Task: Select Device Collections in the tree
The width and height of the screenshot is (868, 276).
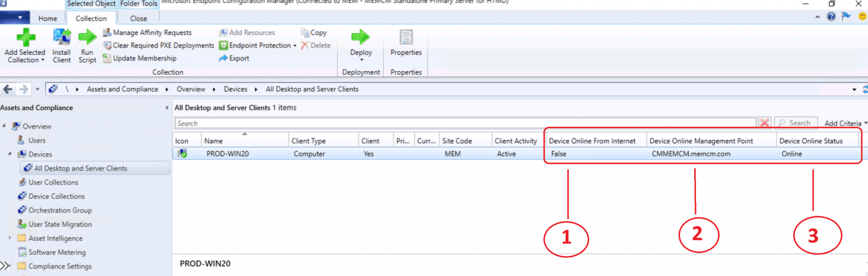Action: 56,196
